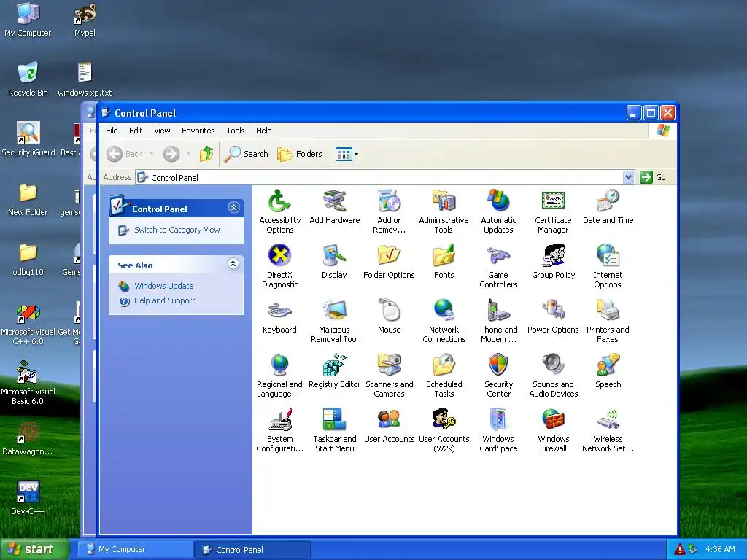Open DirectX Diagnostic icon

click(x=279, y=256)
